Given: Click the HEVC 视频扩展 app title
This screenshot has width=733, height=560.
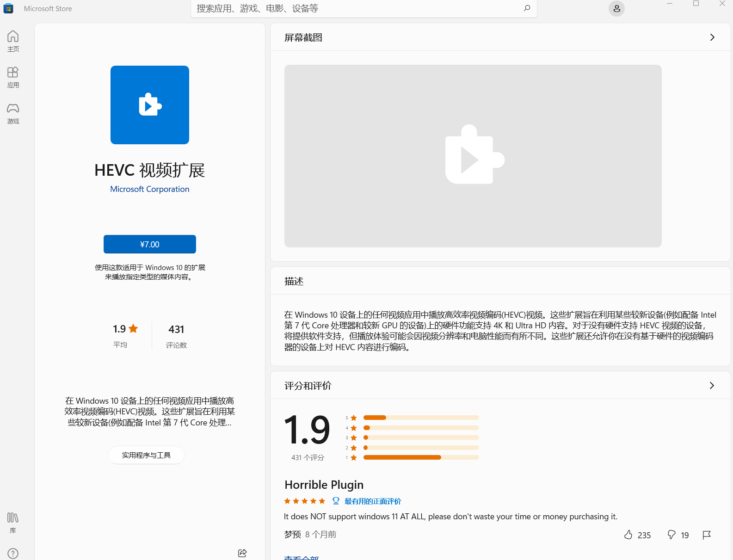Looking at the screenshot, I should click(x=150, y=170).
